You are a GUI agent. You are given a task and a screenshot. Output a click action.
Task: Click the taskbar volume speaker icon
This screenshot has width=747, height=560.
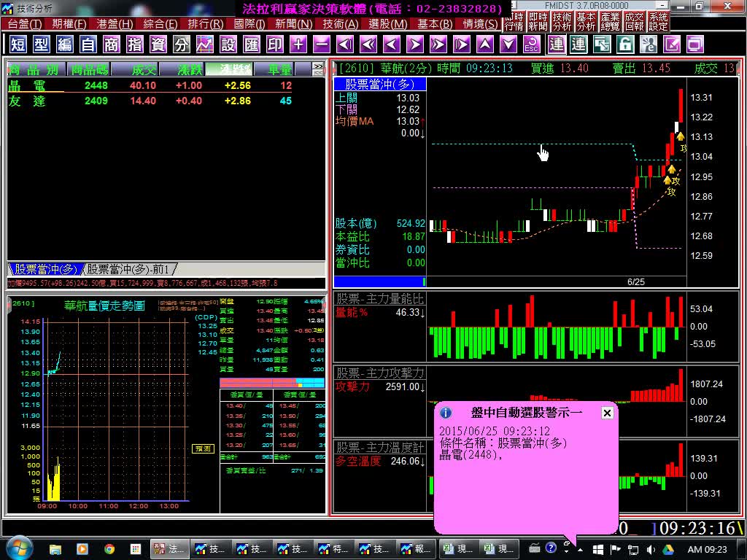651,550
